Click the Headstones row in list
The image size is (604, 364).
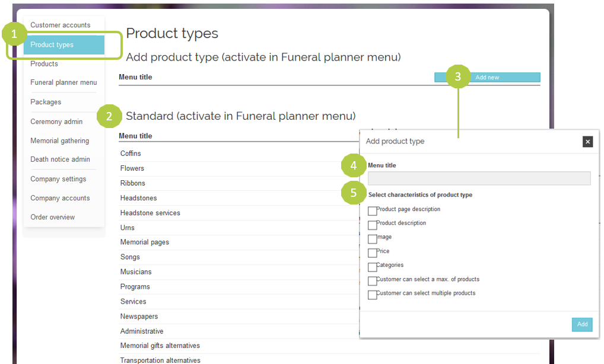[x=138, y=198]
